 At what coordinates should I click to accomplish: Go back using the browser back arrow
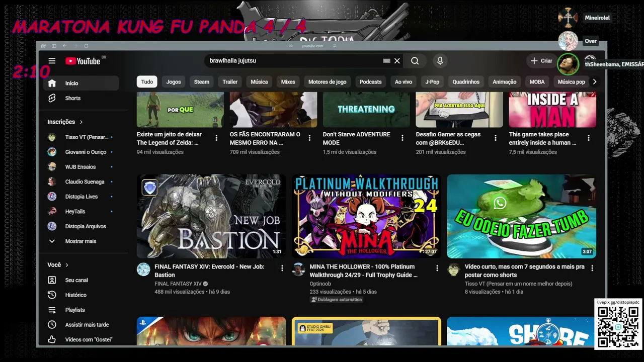pyautogui.click(x=64, y=46)
